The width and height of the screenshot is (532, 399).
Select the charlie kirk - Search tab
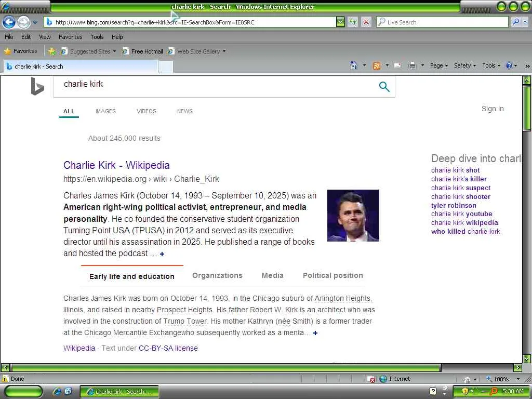coord(81,66)
